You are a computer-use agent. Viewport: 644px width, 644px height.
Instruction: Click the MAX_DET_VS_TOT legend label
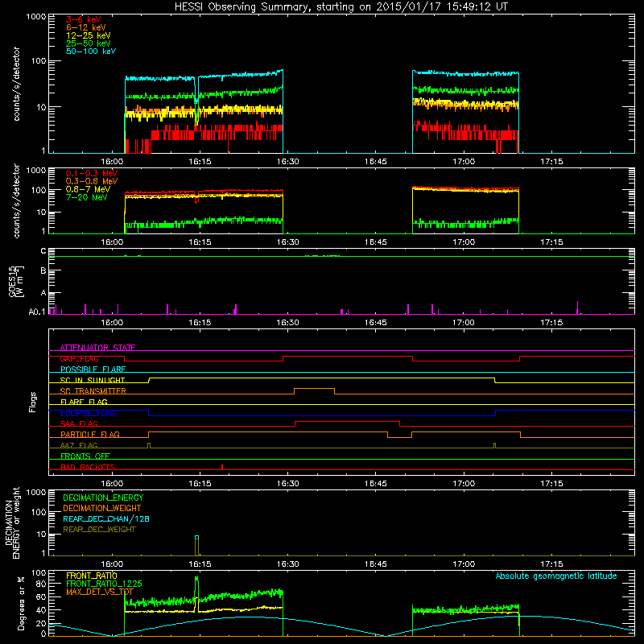point(99,592)
